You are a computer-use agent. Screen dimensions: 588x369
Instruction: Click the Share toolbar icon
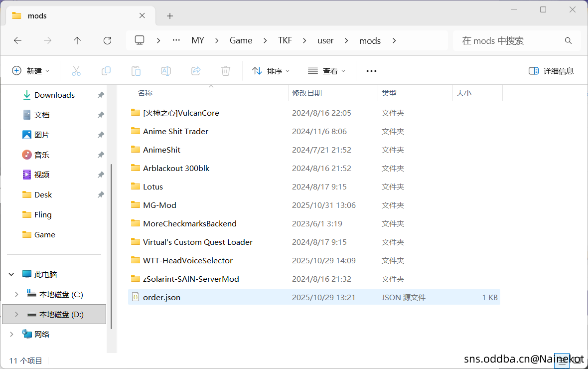[x=196, y=71]
